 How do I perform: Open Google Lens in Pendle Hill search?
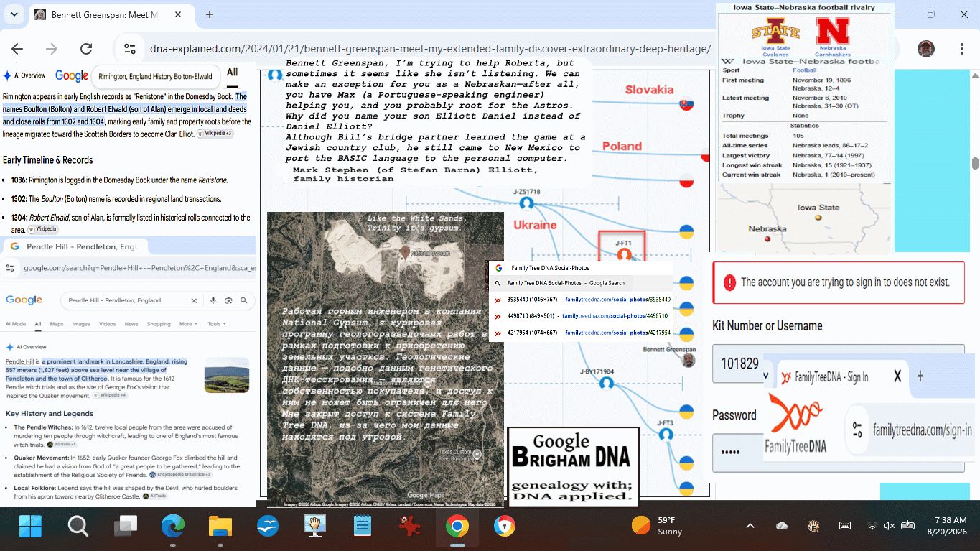(x=228, y=301)
